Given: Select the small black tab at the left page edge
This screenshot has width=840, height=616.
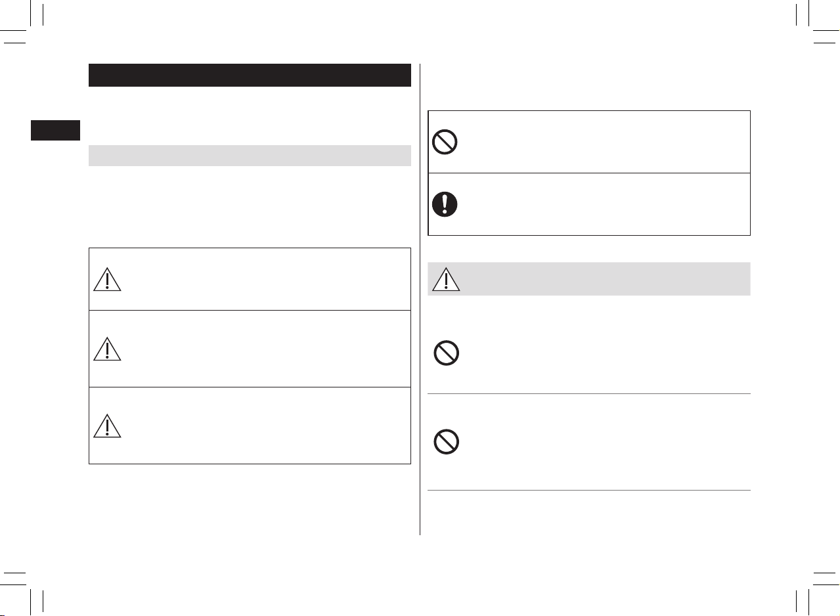Looking at the screenshot, I should 56,130.
